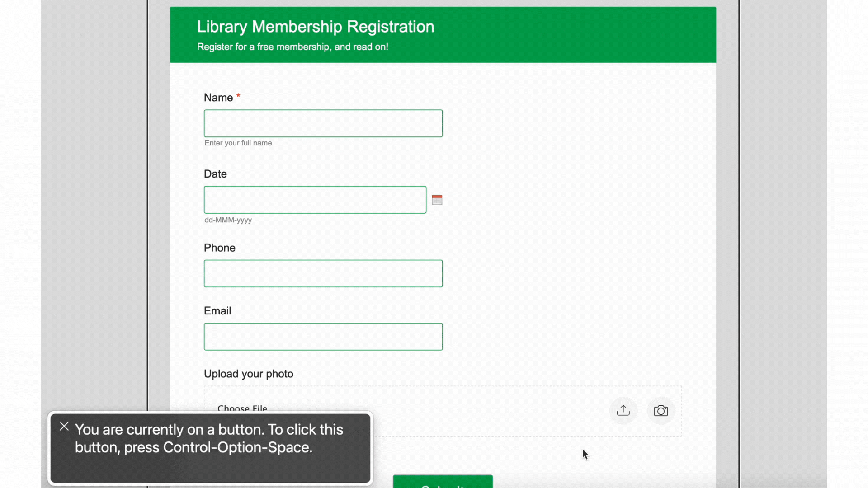
Task: Open the calendar date picker icon
Action: pos(437,200)
